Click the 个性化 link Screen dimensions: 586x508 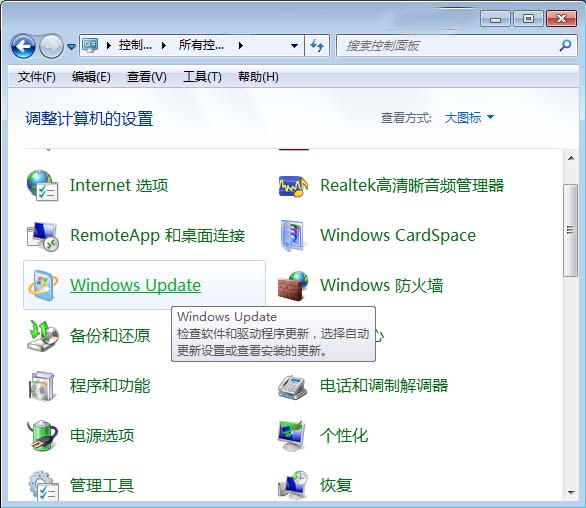point(344,435)
